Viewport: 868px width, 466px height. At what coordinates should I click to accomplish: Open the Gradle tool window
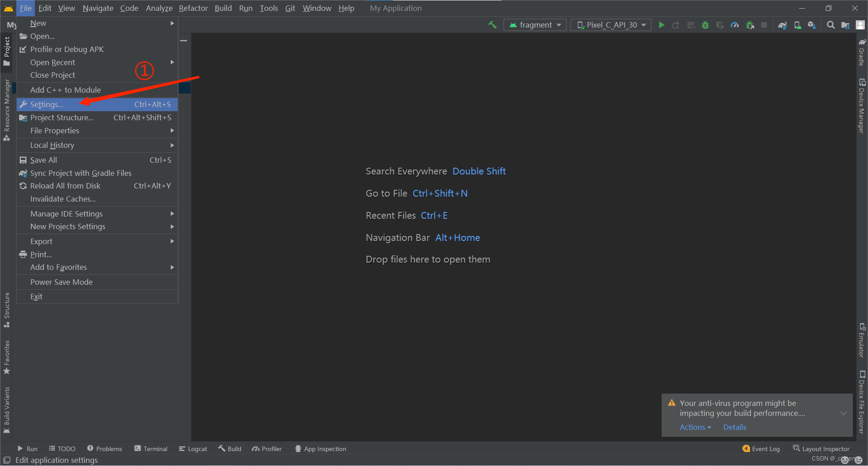(862, 52)
